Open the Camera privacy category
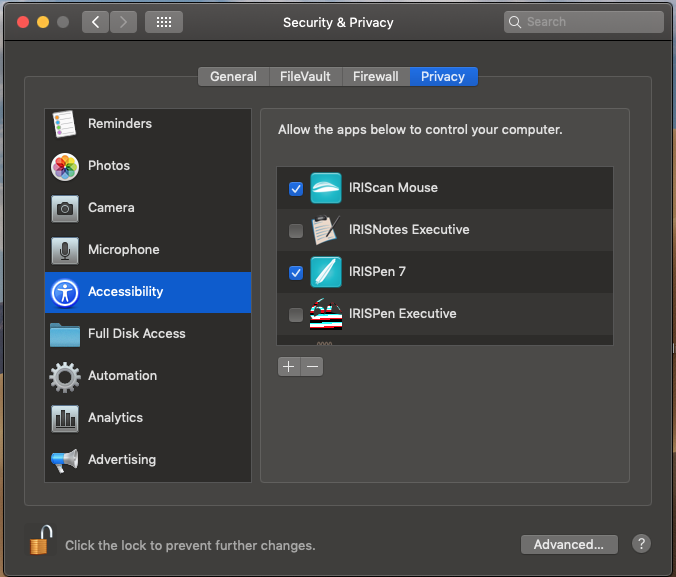This screenshot has width=676, height=577. click(65, 208)
